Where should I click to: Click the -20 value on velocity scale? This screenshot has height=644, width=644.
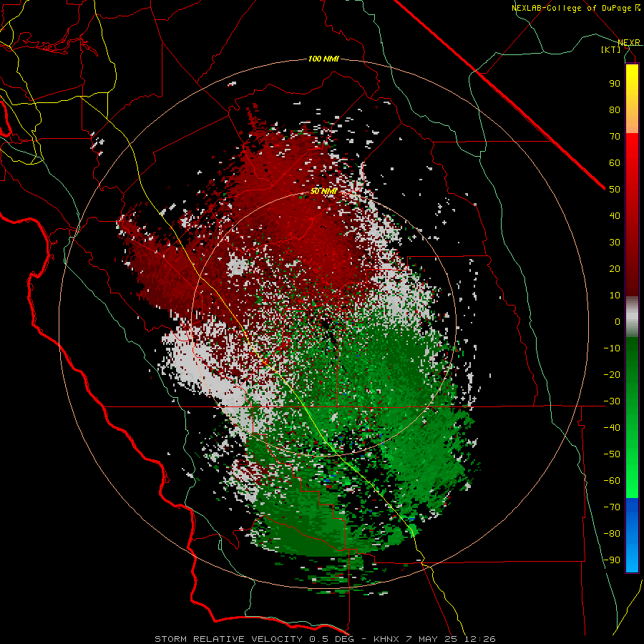(x=612, y=374)
